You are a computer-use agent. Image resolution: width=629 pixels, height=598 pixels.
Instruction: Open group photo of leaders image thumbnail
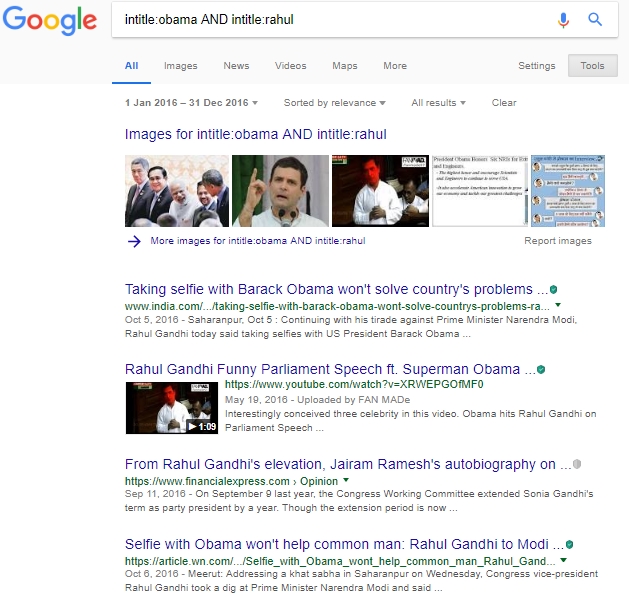click(177, 191)
